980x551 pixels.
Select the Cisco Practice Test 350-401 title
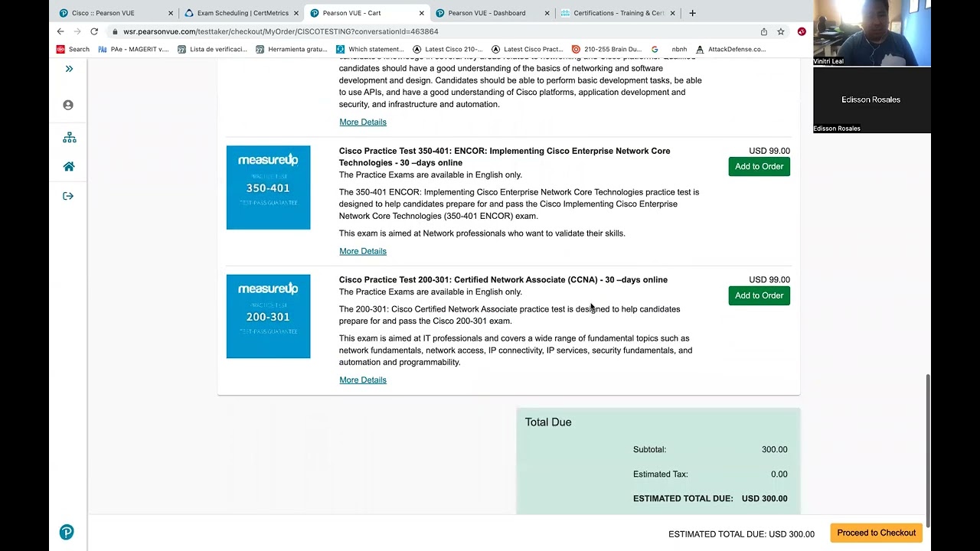click(x=505, y=157)
